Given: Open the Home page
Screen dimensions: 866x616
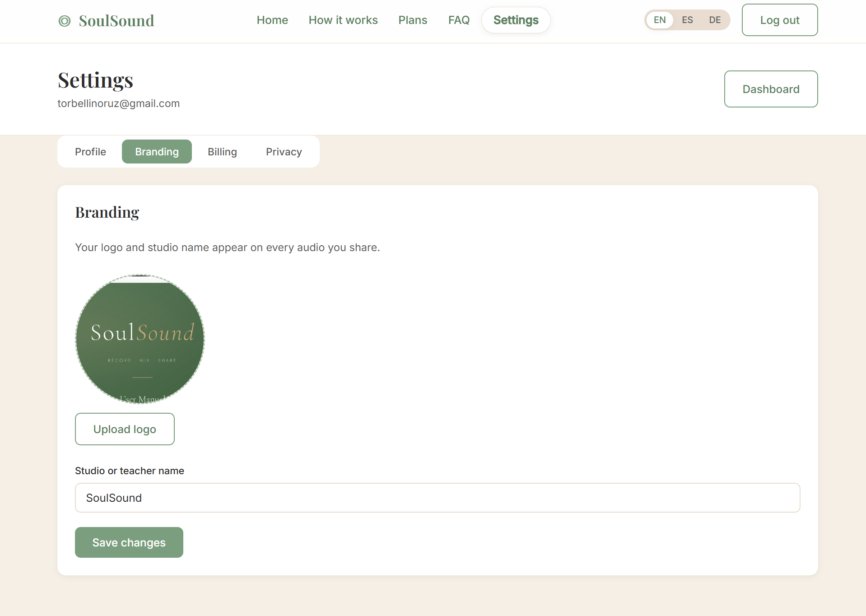Looking at the screenshot, I should (272, 20).
